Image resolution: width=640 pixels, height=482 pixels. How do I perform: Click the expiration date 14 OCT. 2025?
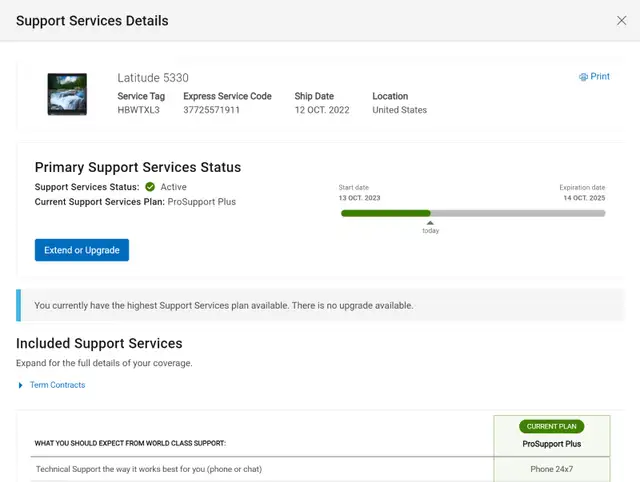[584, 198]
